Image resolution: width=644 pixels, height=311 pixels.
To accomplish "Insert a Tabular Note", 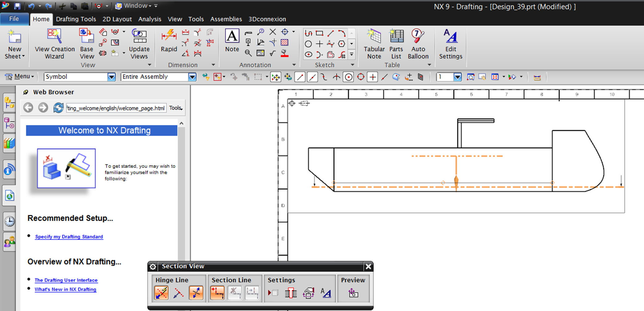I will (374, 44).
